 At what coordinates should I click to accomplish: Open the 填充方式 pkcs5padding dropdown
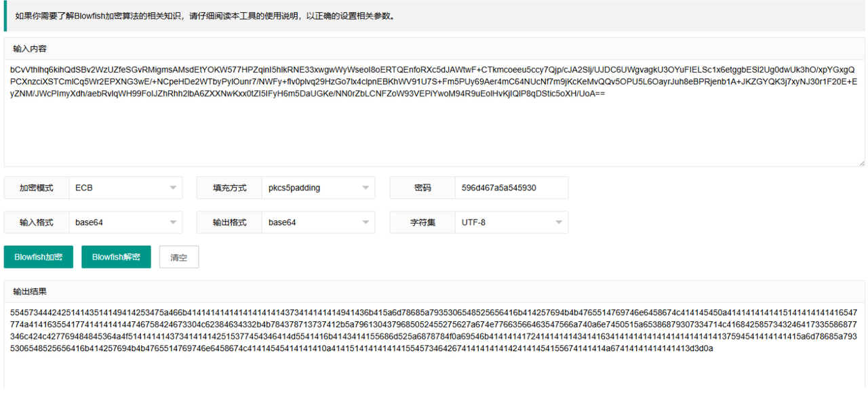tap(318, 188)
